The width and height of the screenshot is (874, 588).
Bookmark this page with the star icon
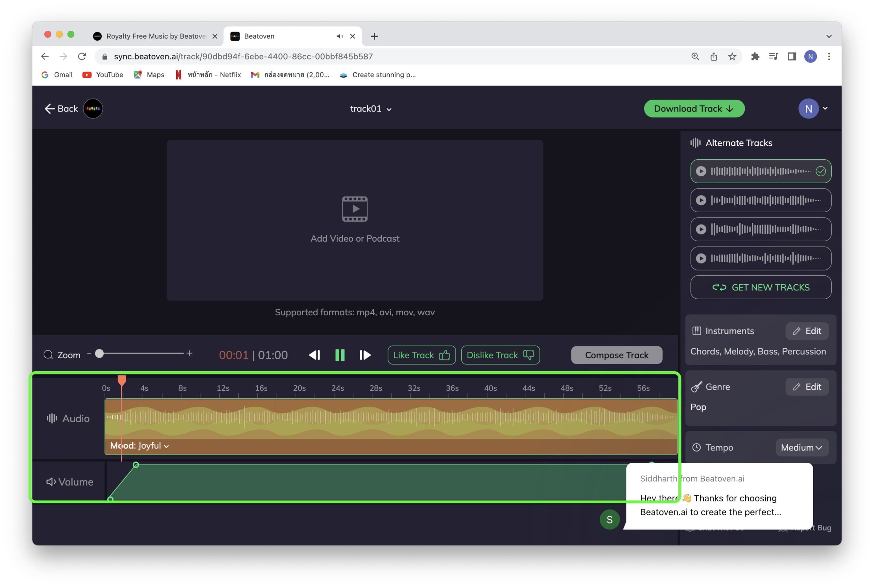[x=732, y=57]
